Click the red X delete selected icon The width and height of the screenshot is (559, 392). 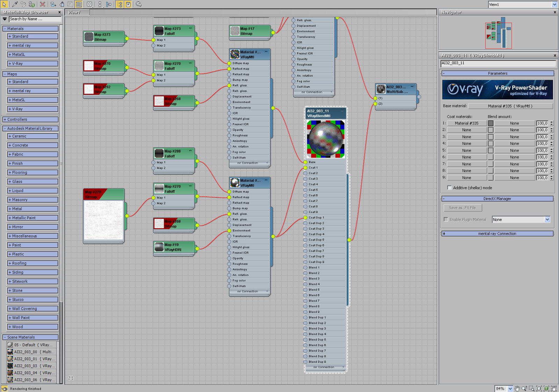[42, 4]
